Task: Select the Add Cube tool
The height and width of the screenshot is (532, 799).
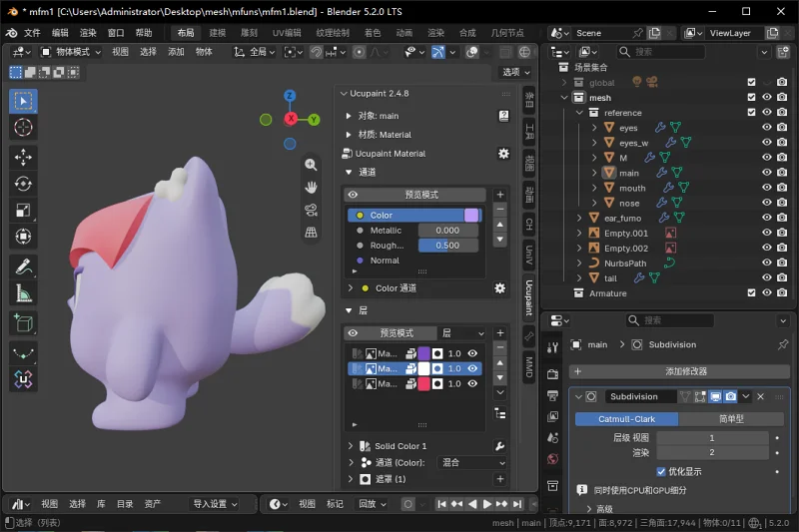Action: coord(23,323)
